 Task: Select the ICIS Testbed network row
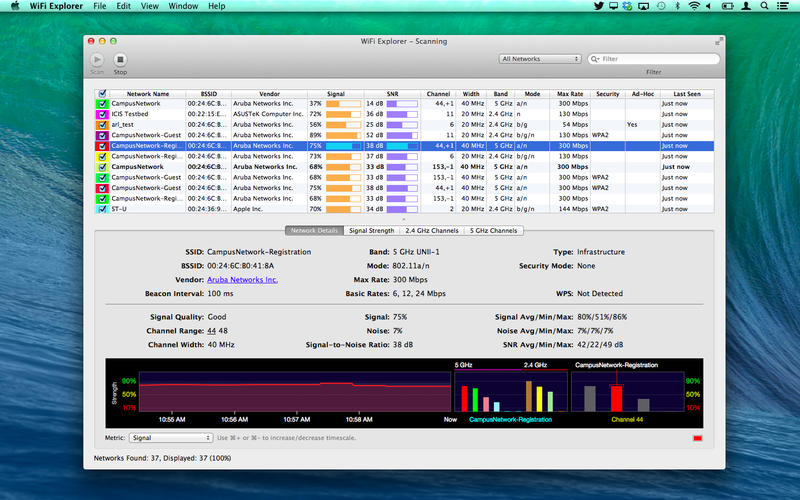point(404,114)
